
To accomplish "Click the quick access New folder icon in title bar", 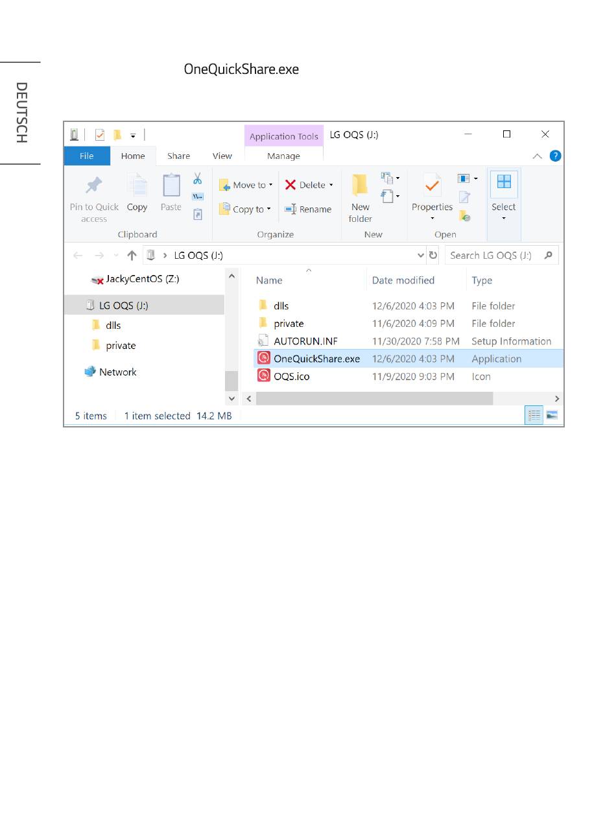I will pos(117,135).
